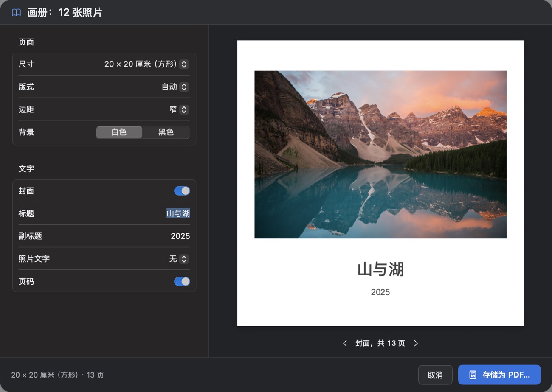The image size is (552, 392).
Task: Click the 山与湖 title in the preview page
Action: [x=380, y=269]
